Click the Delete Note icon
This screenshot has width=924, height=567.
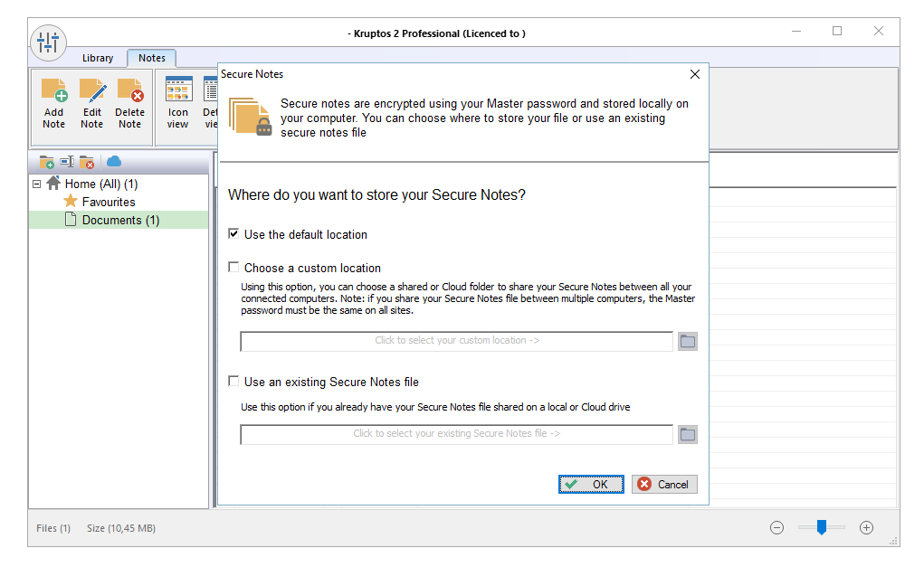click(x=130, y=92)
